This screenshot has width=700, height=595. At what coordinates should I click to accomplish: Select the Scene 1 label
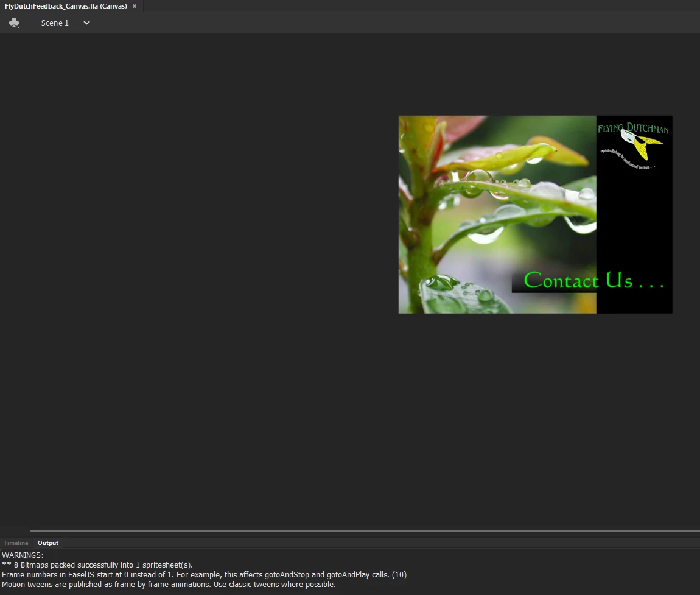[55, 23]
